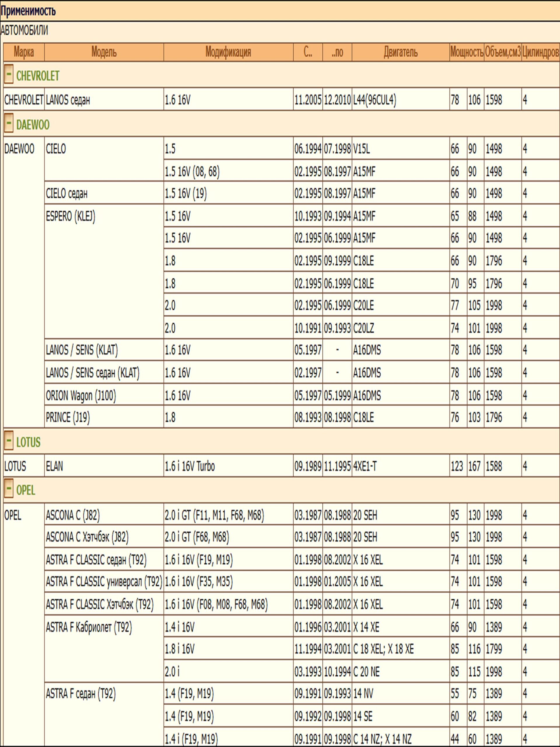Click the green DAEWOO group title
Viewport: 560px width, 747px height.
33,125
